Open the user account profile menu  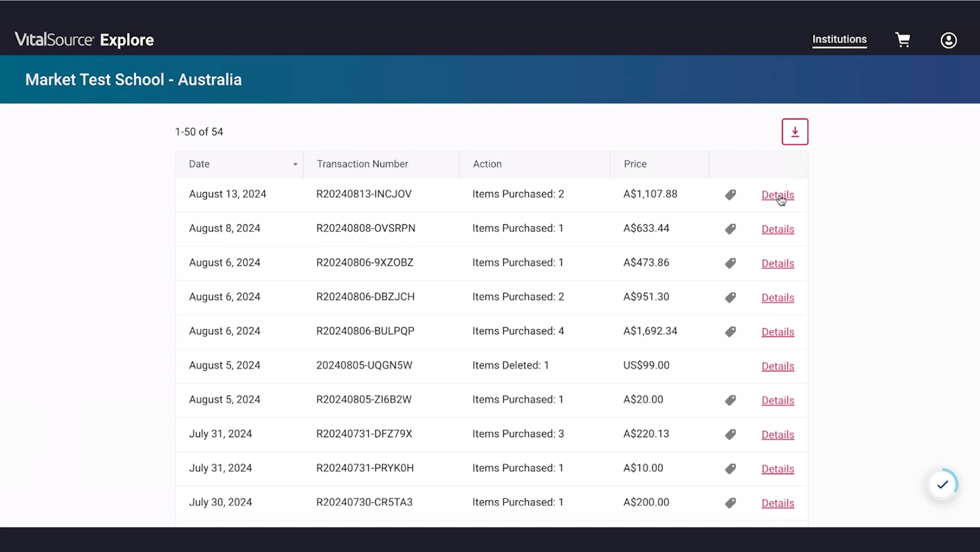[x=948, y=40]
